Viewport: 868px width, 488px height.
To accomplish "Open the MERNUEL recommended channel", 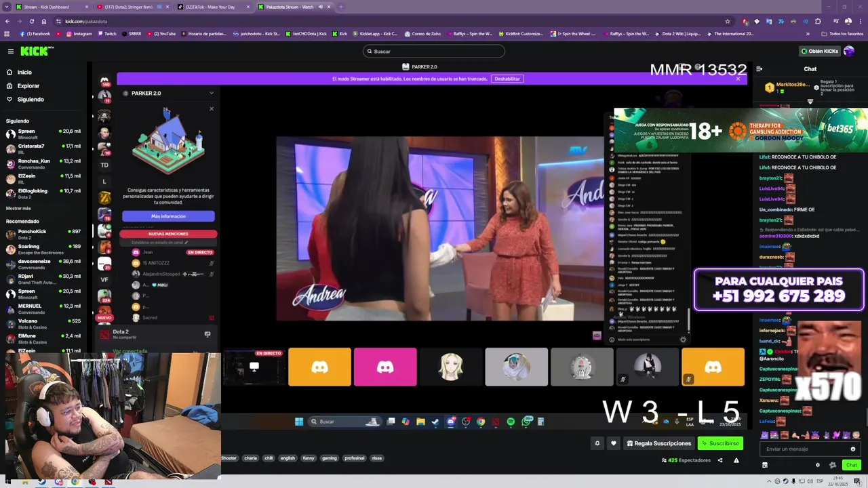I will 43,308.
